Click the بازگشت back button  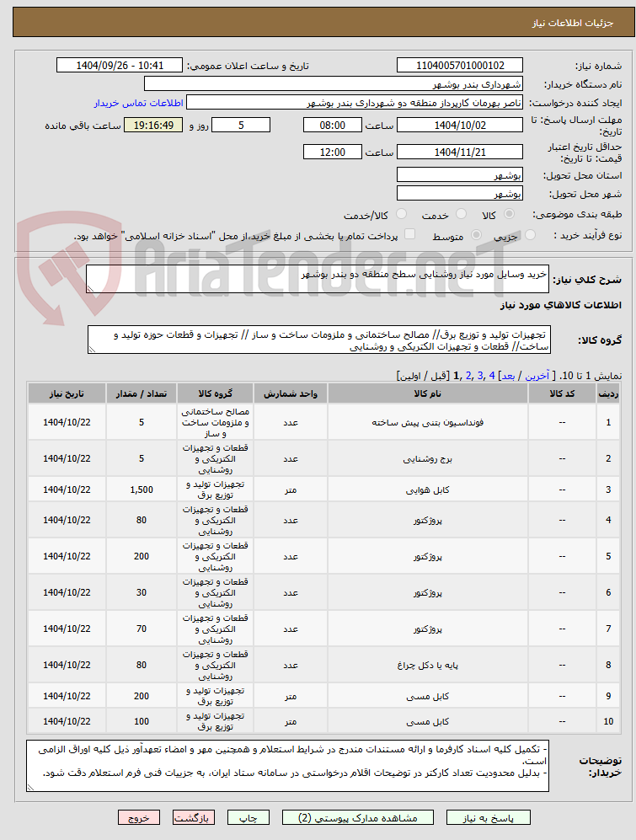(194, 817)
